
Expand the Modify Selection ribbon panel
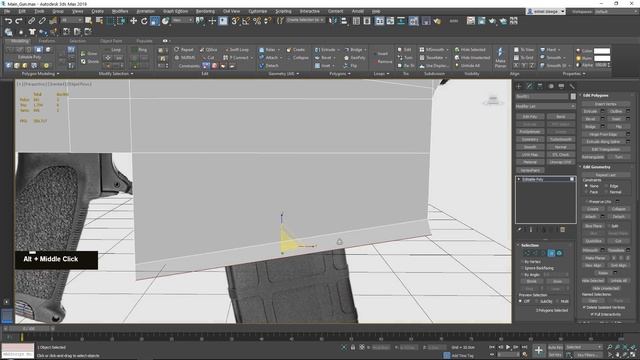(x=116, y=74)
